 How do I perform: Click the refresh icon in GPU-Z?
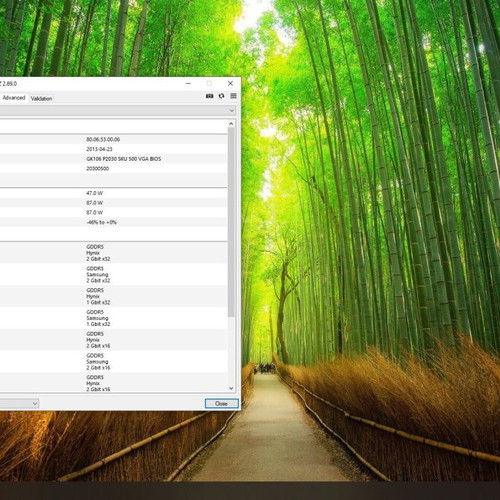pyautogui.click(x=221, y=96)
